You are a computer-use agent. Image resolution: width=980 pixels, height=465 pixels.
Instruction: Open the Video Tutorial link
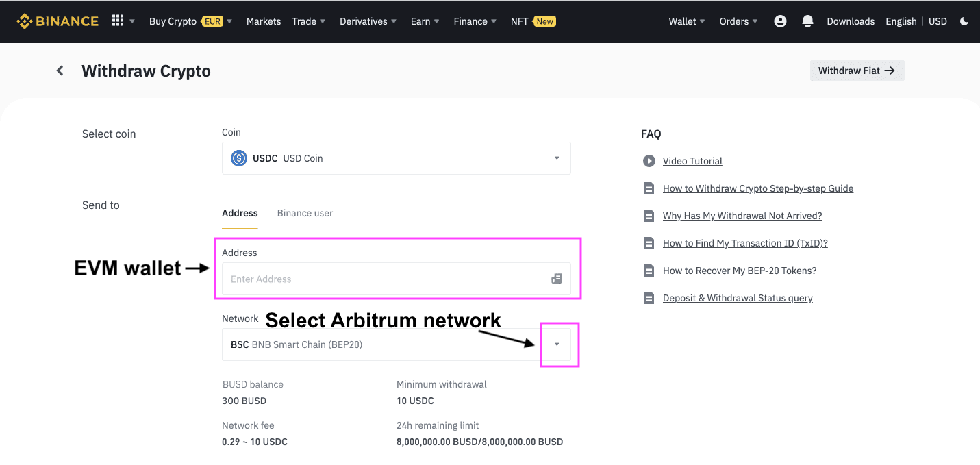[x=692, y=161]
